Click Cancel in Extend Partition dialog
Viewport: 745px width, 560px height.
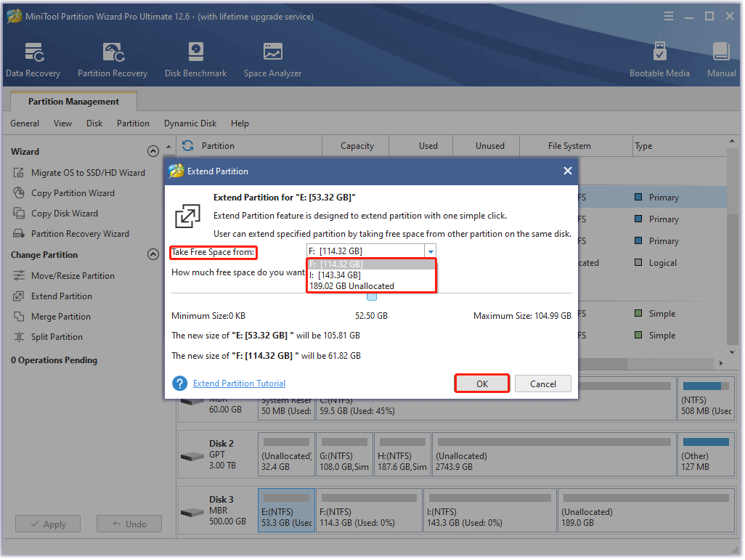543,384
